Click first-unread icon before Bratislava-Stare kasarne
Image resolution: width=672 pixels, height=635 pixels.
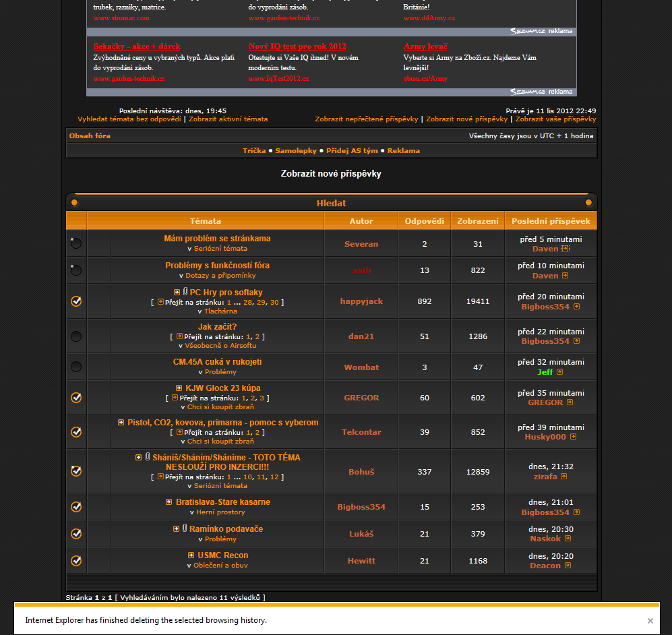click(169, 502)
